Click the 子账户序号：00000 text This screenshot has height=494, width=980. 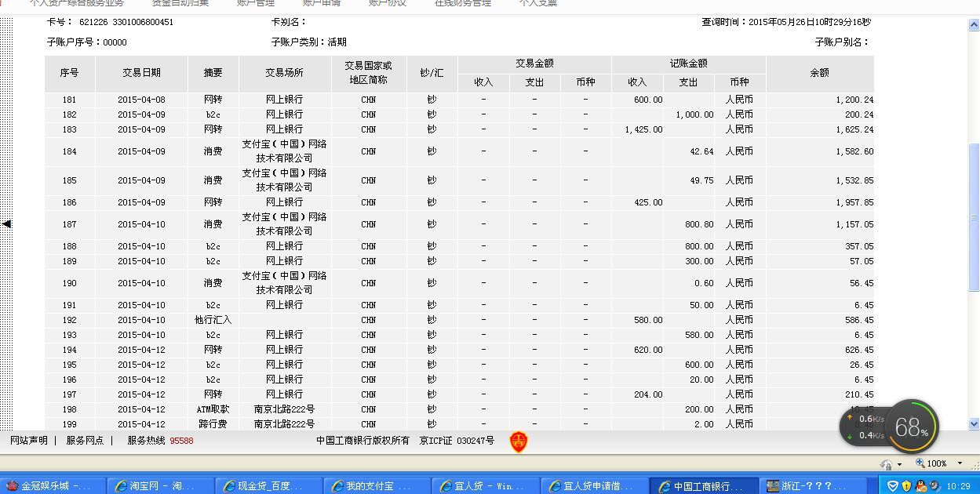(86, 42)
